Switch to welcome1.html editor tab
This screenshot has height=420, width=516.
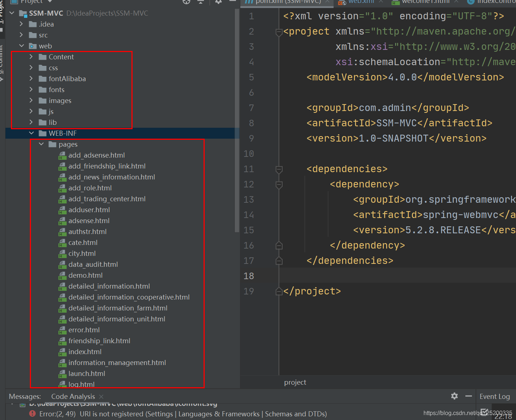[425, 2]
